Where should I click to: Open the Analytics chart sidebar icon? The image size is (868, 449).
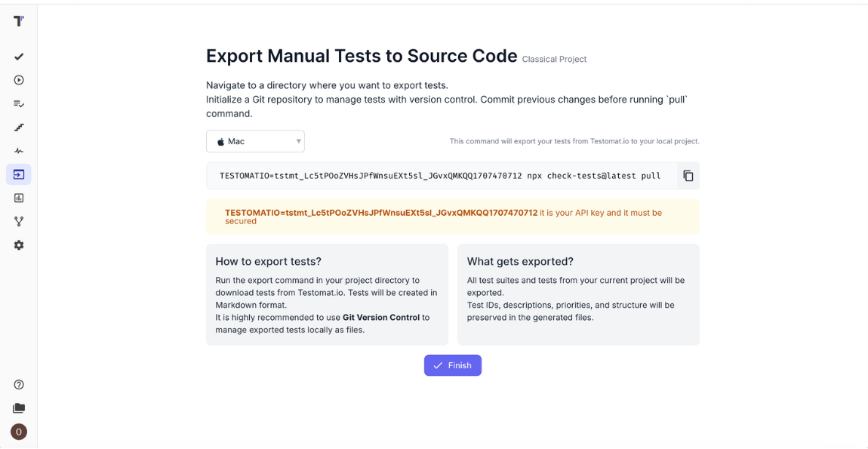pos(19,198)
